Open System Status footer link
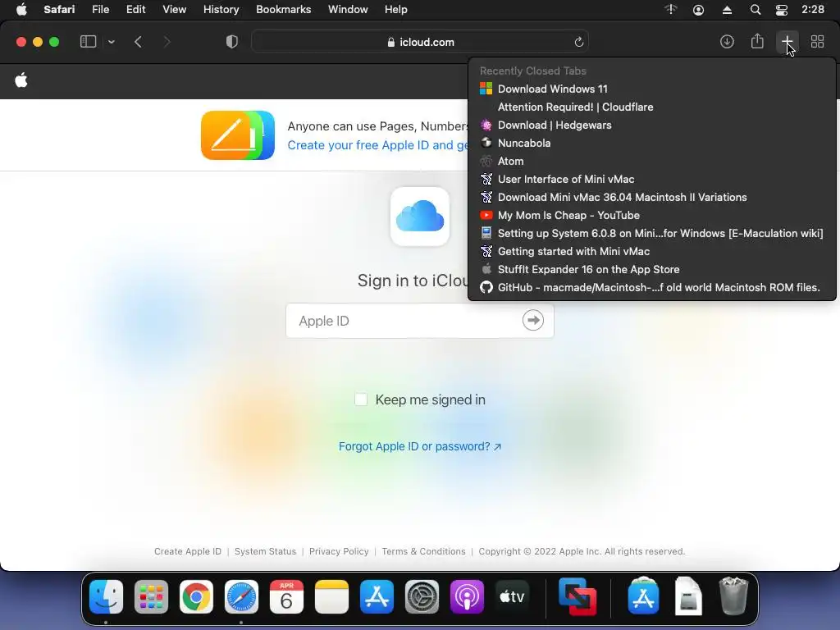Screen dimensions: 840x630 [265, 551]
